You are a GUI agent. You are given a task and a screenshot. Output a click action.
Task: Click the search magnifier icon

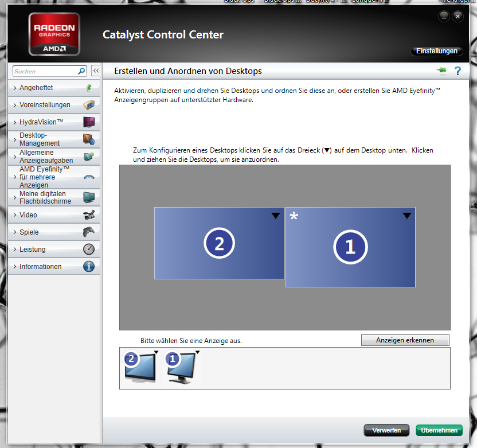click(x=81, y=71)
